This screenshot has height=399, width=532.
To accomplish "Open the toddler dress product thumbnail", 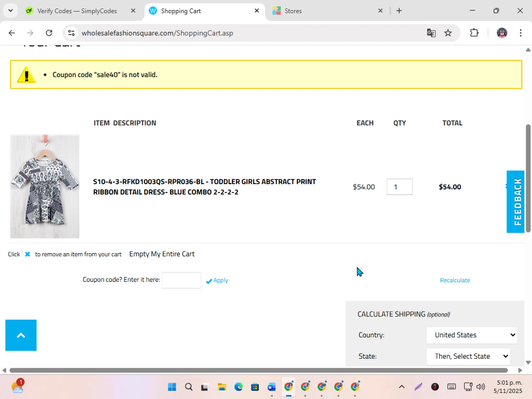I will tap(45, 187).
